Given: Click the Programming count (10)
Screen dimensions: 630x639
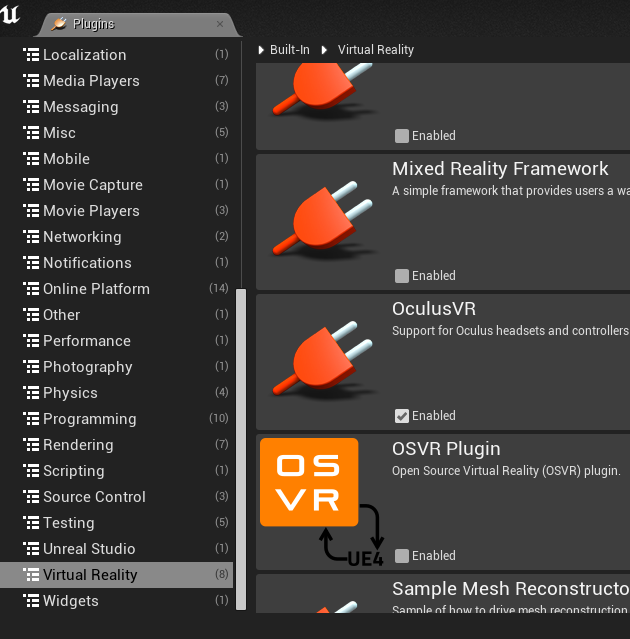Looking at the screenshot, I should tap(219, 419).
